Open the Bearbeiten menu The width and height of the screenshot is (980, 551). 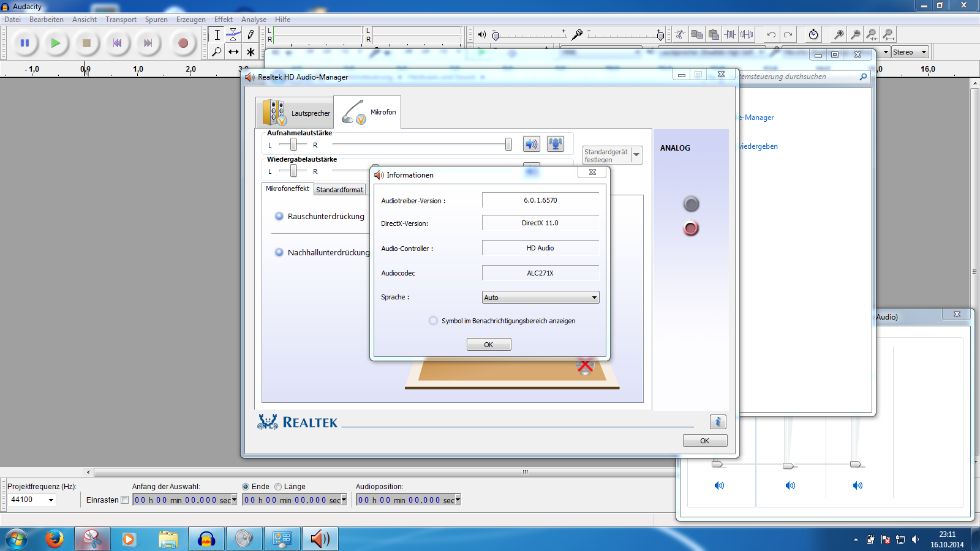(47, 20)
